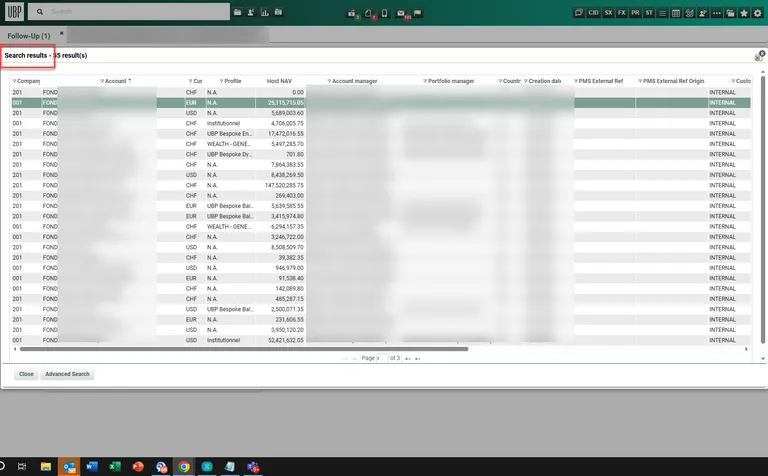This screenshot has height=476, width=768.
Task: Click the envelope messages icon with red badge
Action: [x=401, y=13]
